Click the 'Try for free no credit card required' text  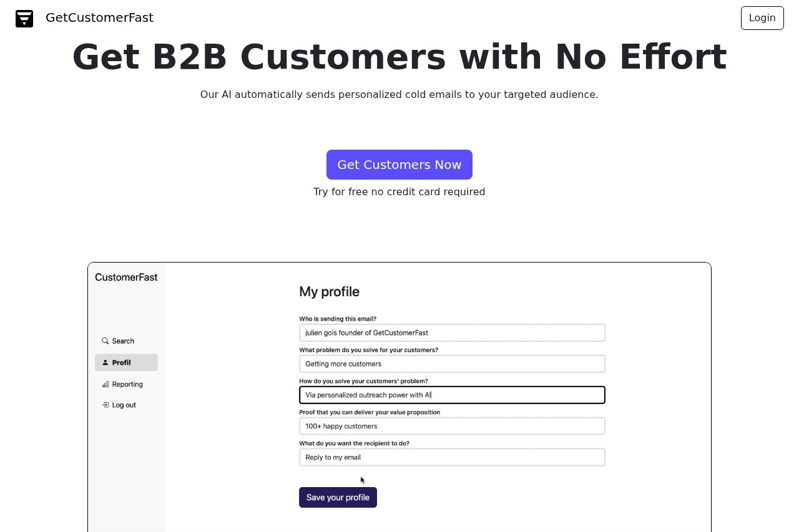[399, 191]
